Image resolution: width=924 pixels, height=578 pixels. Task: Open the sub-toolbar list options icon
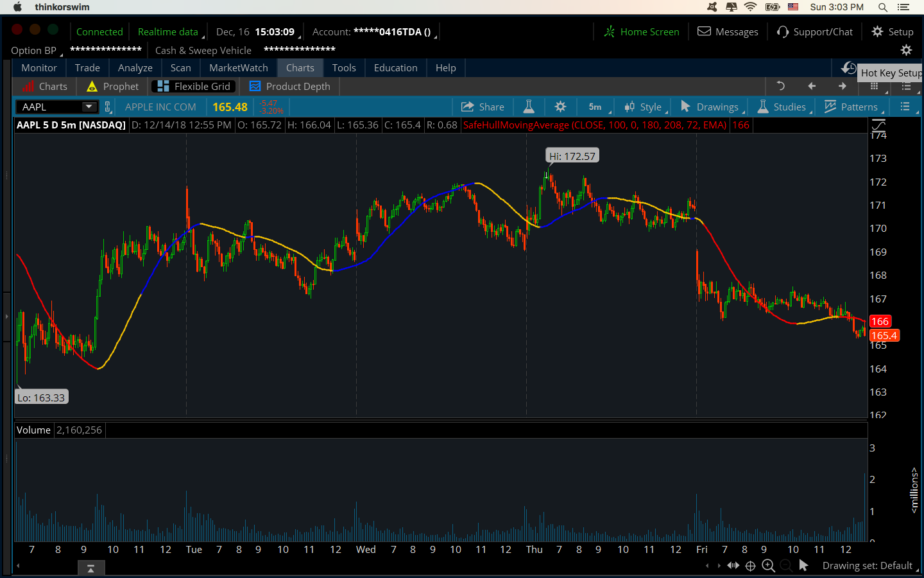(906, 86)
